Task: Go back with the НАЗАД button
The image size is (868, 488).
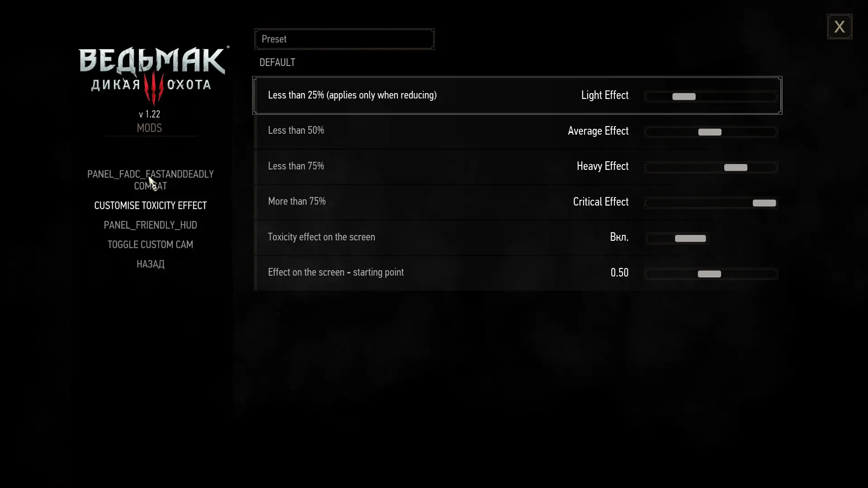Action: tap(151, 264)
